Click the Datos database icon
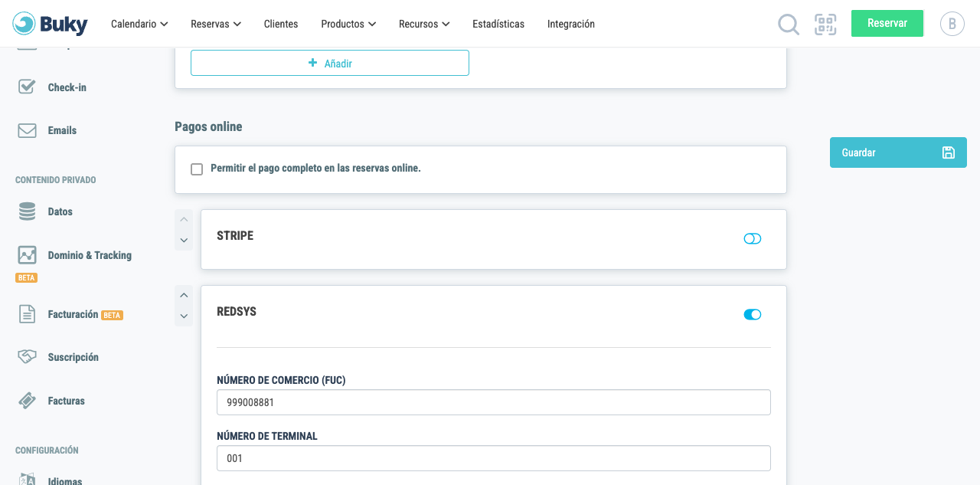Image resolution: width=980 pixels, height=485 pixels. (x=27, y=211)
